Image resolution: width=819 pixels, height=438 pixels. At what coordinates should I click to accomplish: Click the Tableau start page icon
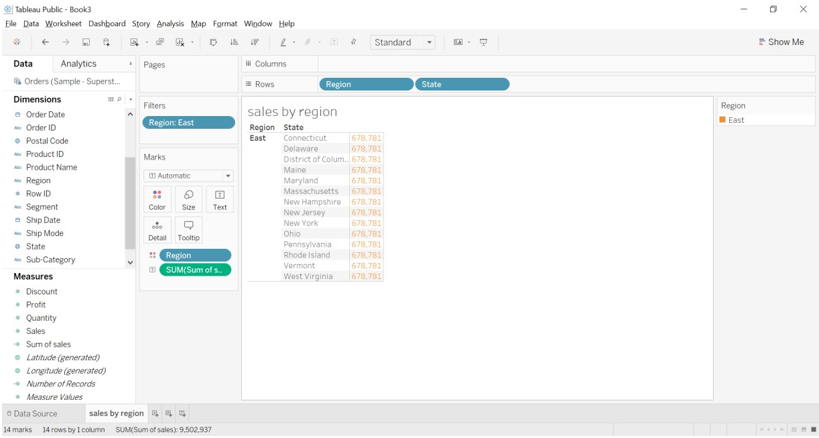pos(17,42)
